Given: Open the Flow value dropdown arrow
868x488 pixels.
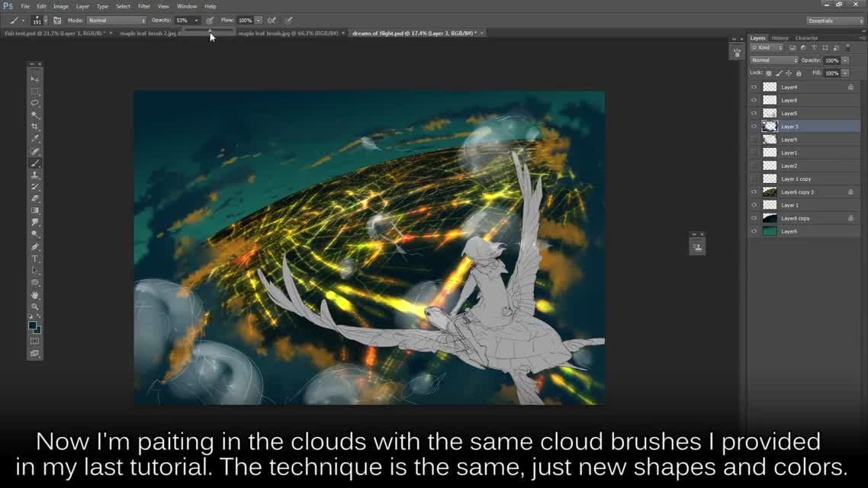Looking at the screenshot, I should 259,21.
